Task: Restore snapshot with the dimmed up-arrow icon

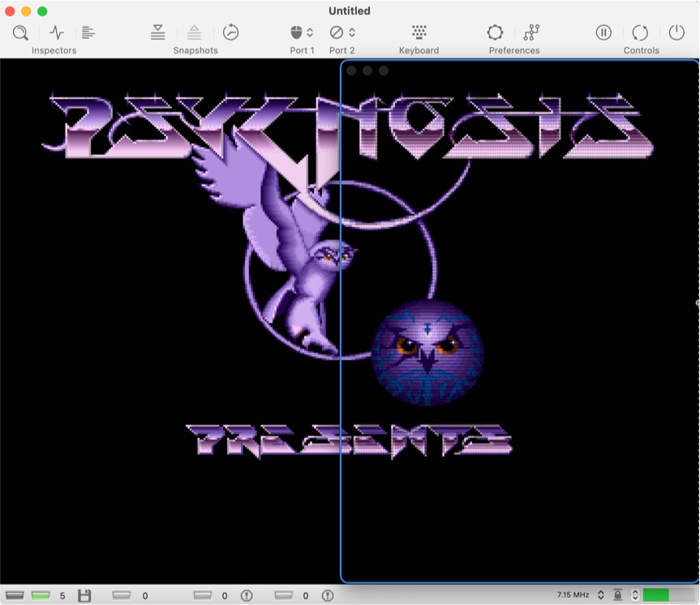Action: (194, 32)
